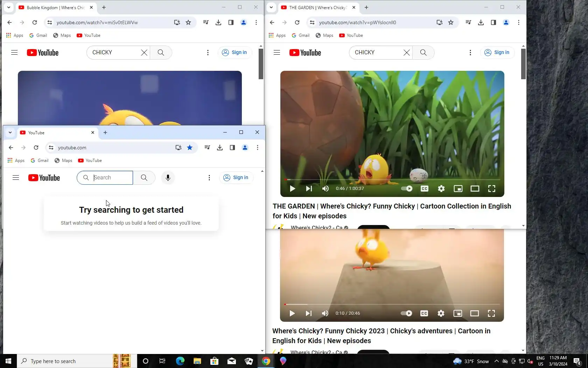Select the YouTube tab in front window
588x368 pixels.
[57, 132]
